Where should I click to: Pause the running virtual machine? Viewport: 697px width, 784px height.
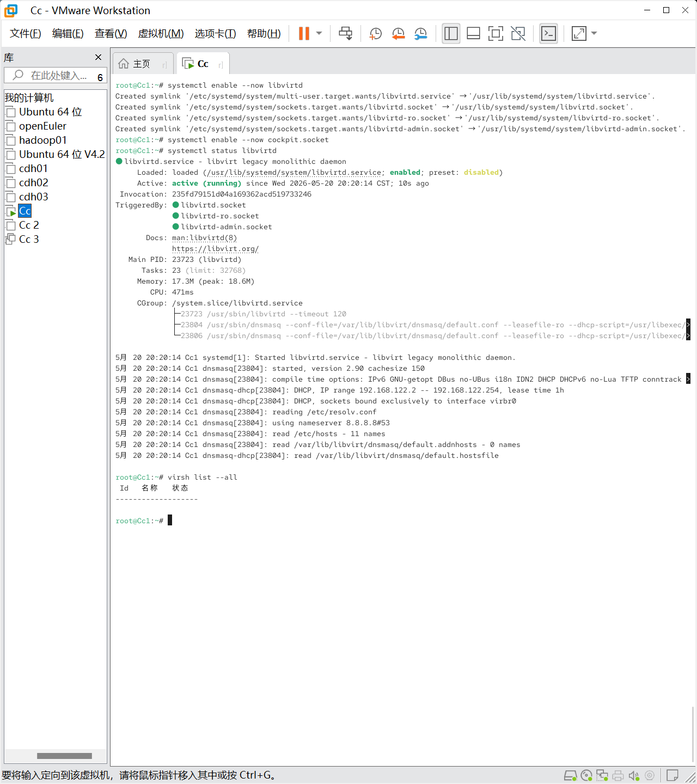pyautogui.click(x=304, y=33)
